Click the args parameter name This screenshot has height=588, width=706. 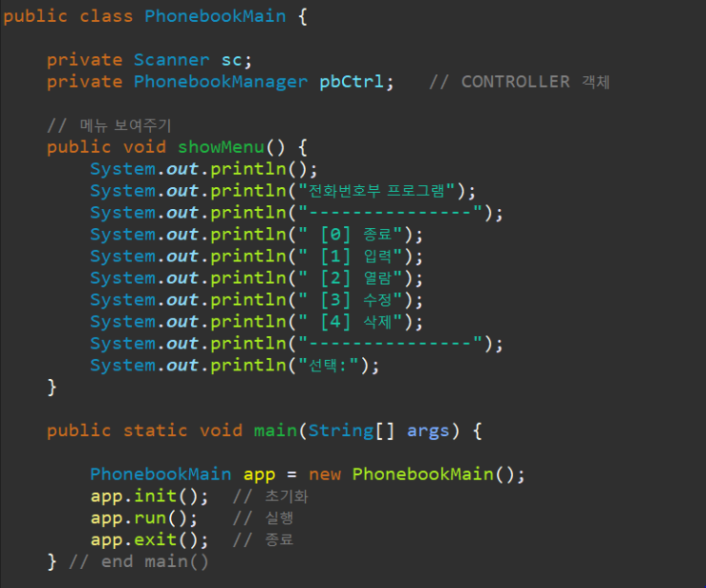pos(429,431)
